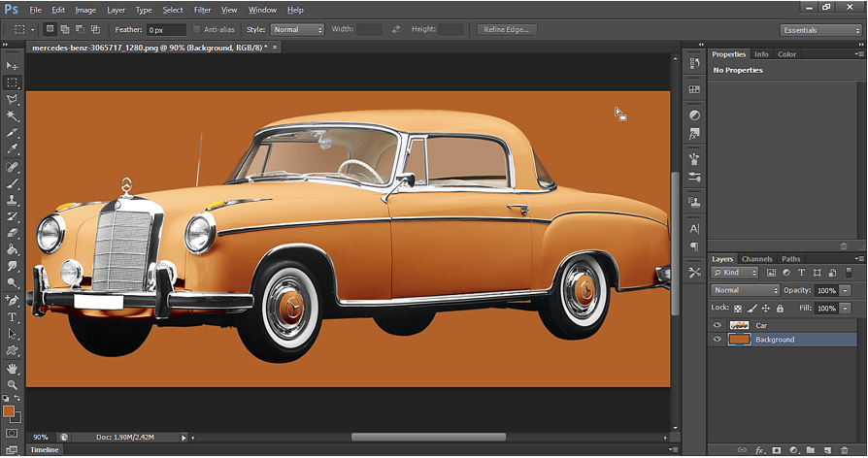
Task: Select the Rectangular Marquee tool in the toolbox
Action: [x=12, y=82]
